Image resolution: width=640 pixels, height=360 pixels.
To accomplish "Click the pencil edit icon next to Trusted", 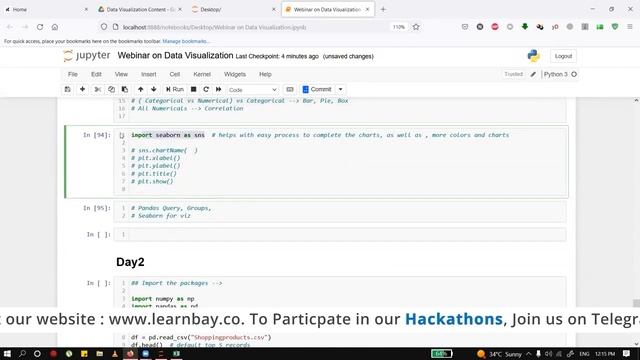I will tap(533, 74).
